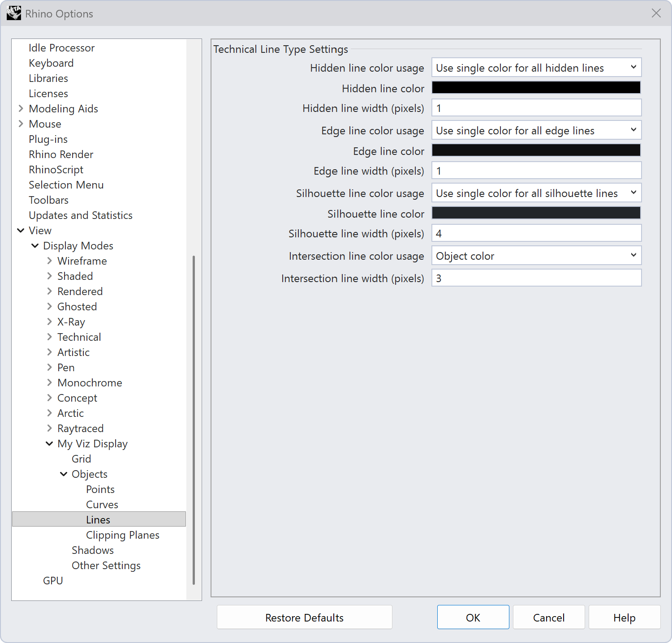Open Edge line color usage dropdown
This screenshot has height=643, width=672.
point(536,130)
